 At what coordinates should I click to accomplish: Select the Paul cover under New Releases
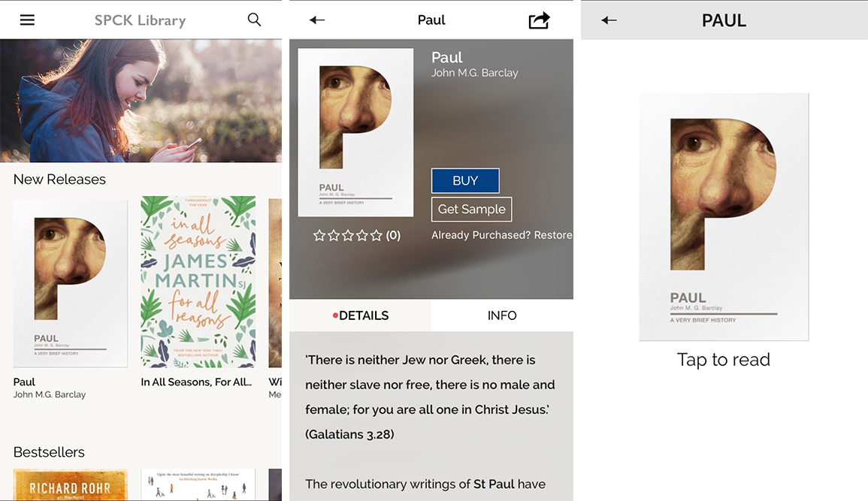(x=70, y=283)
